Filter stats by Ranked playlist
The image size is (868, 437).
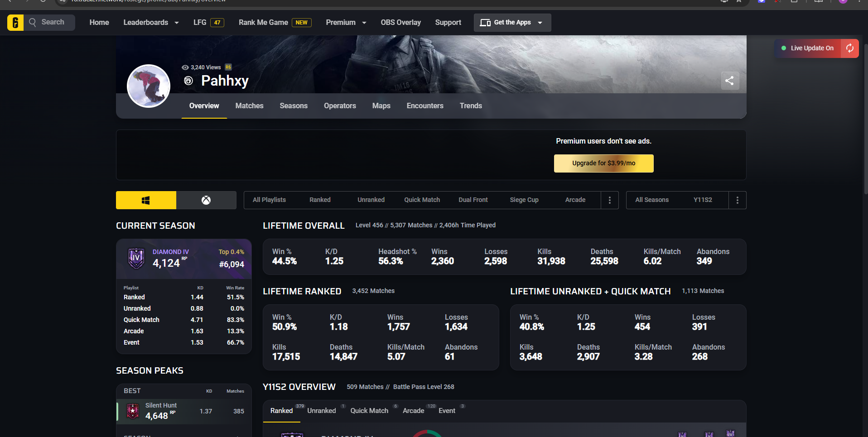click(x=320, y=200)
